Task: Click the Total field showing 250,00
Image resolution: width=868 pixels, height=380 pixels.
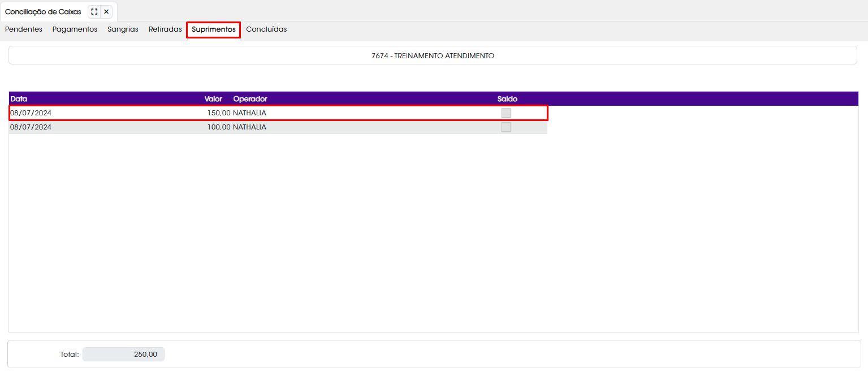Action: 123,355
